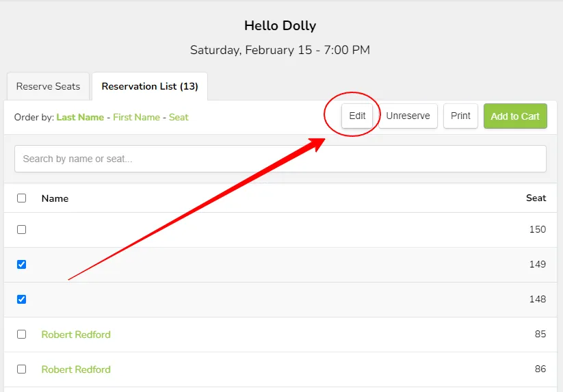Open Robert Redford link in seat 86 row
The width and height of the screenshot is (563, 392).
pyautogui.click(x=76, y=369)
